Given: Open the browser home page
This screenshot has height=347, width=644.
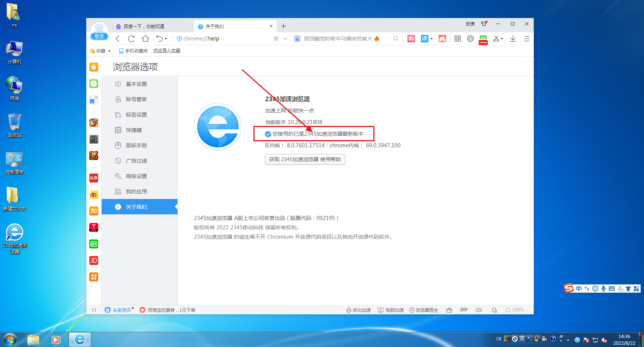Looking at the screenshot, I should [x=145, y=39].
